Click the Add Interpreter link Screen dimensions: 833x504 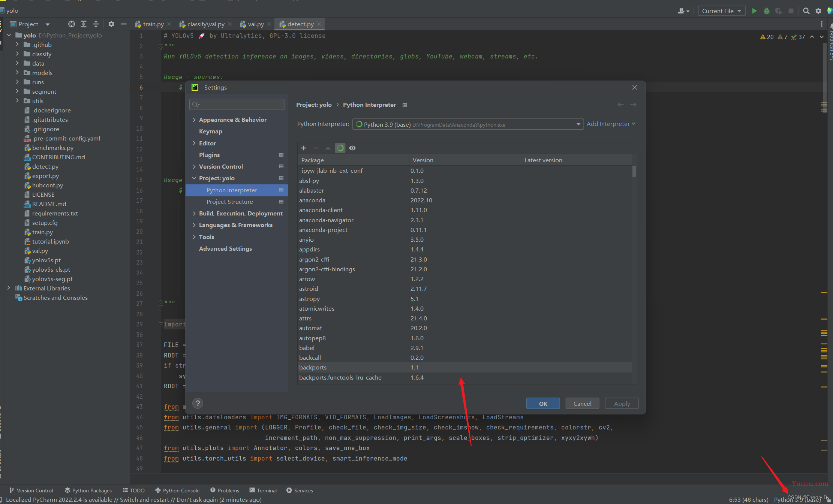pyautogui.click(x=611, y=124)
